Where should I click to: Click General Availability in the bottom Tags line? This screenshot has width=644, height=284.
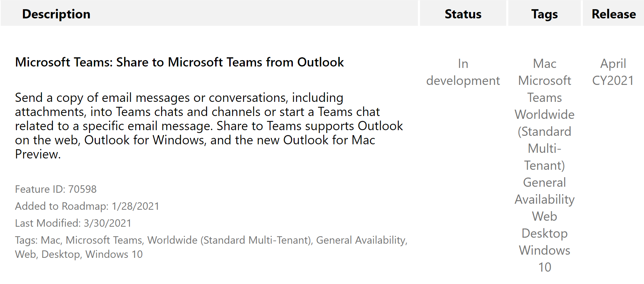pyautogui.click(x=361, y=240)
